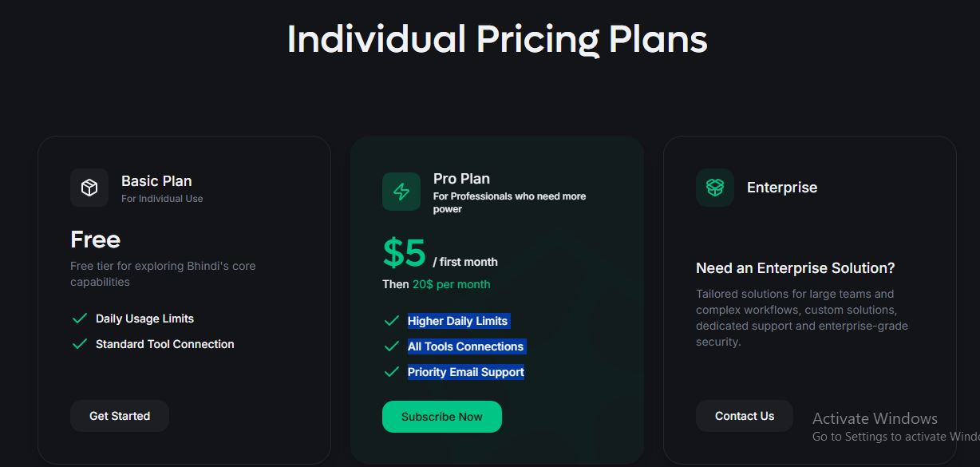The image size is (980, 467).
Task: Click checkmark beside Priority Email Support
Action: coord(392,372)
